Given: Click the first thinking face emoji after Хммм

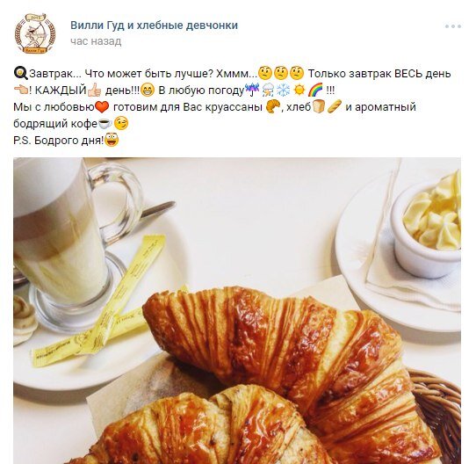Looking at the screenshot, I should coord(265,73).
